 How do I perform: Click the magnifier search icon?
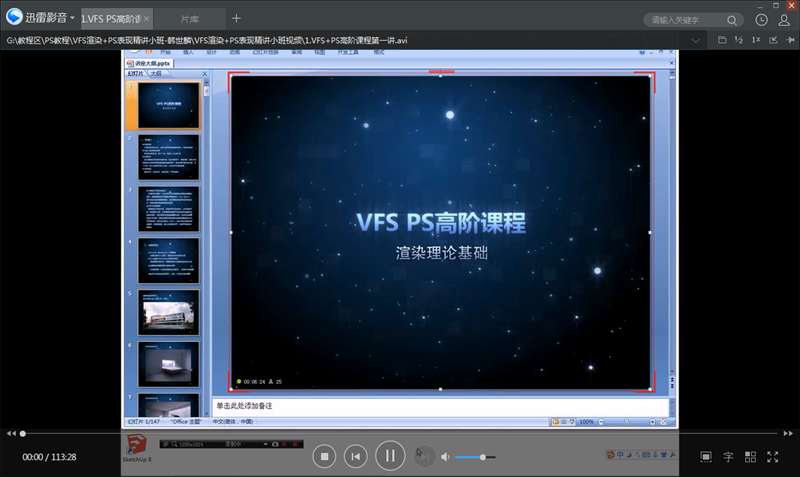pyautogui.click(x=732, y=20)
